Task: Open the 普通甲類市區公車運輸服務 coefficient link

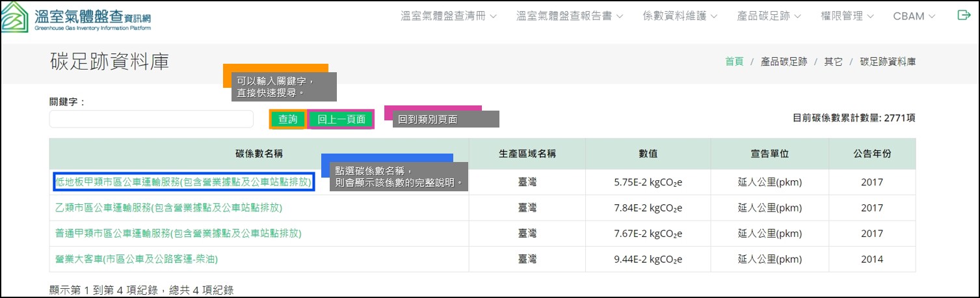Action: coord(179,234)
